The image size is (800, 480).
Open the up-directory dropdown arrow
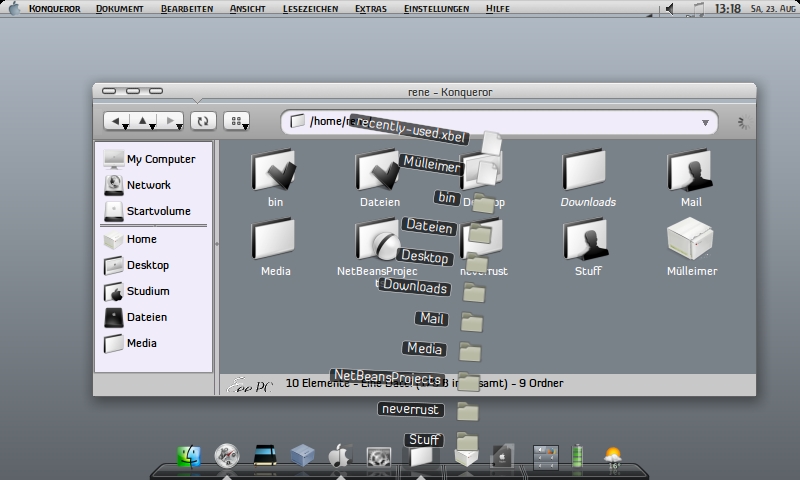[152, 126]
